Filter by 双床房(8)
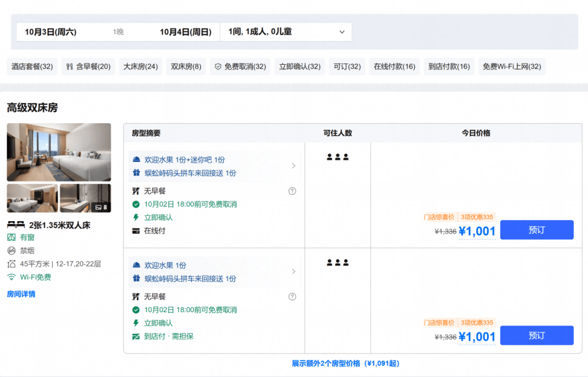Screen dimensions: 588x377 click(x=186, y=66)
